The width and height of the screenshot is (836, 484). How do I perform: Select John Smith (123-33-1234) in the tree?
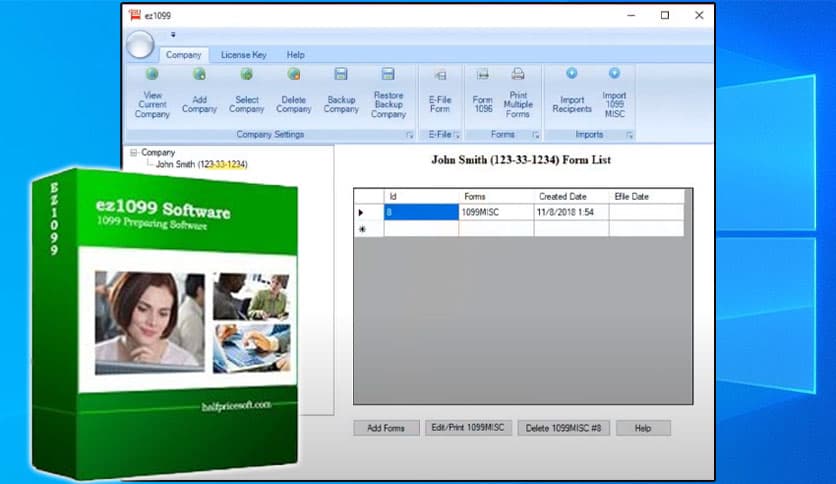(202, 164)
